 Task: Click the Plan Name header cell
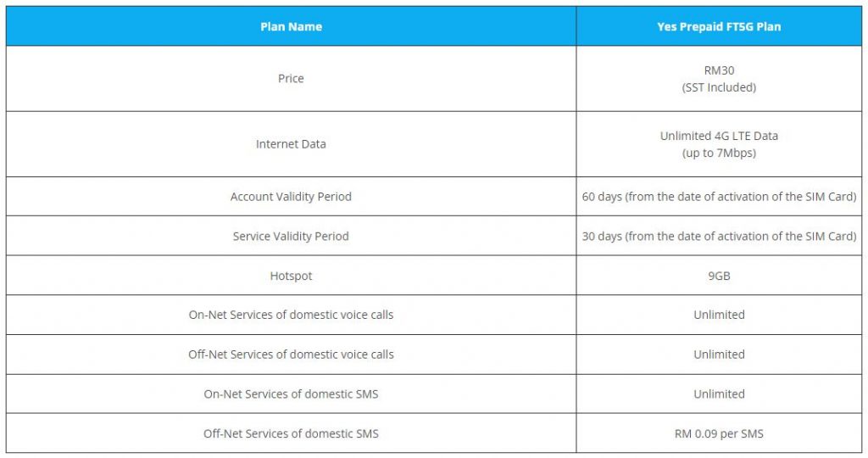pos(292,26)
